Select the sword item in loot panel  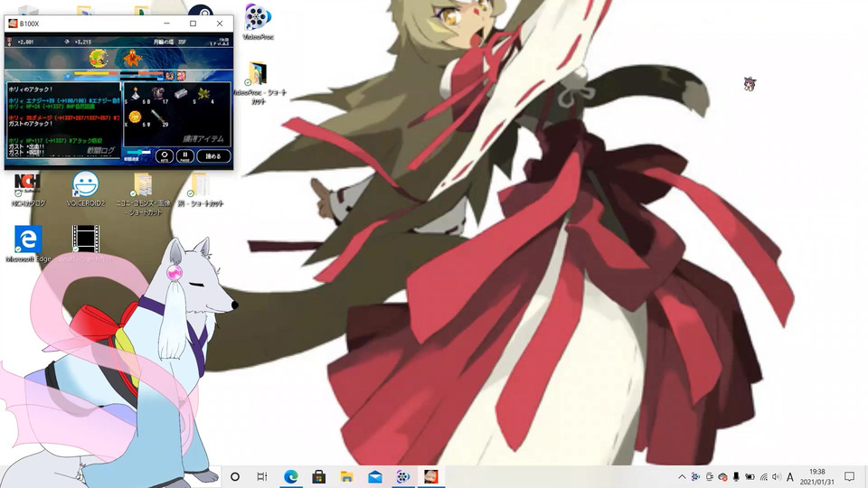pos(158,117)
